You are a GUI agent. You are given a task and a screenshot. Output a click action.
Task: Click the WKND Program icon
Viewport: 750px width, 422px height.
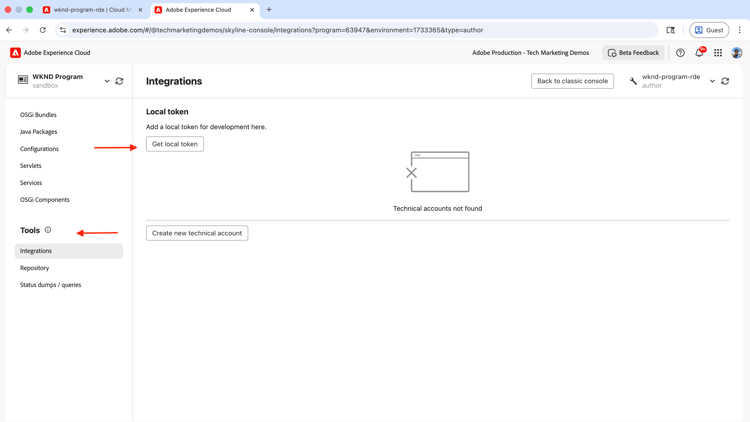[23, 79]
